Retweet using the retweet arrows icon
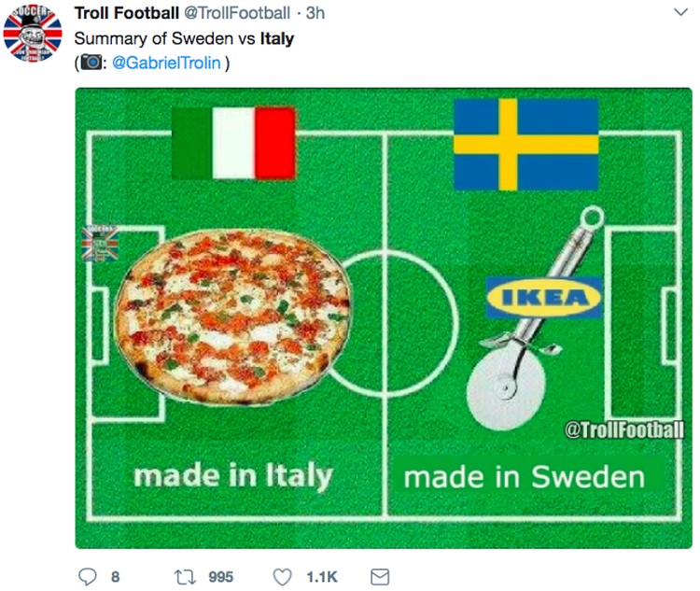700x591 pixels. click(x=185, y=577)
